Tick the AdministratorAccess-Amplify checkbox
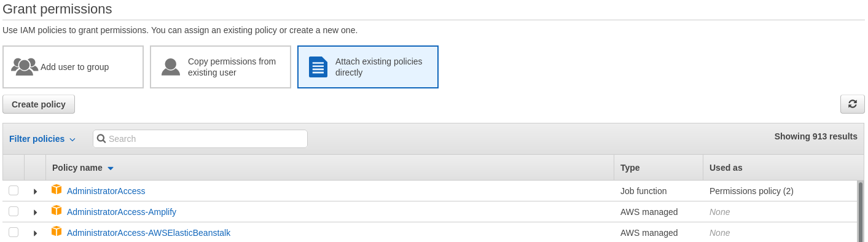This screenshot has width=868, height=242. (14, 211)
